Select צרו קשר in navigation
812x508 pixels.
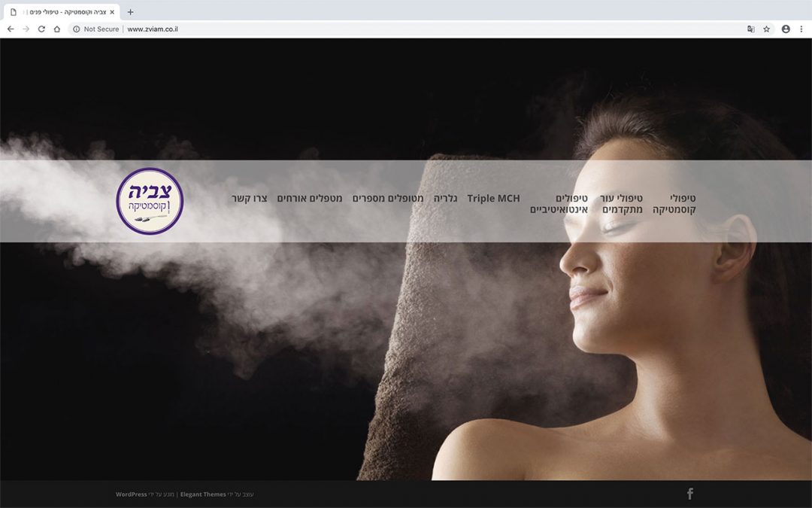point(250,199)
